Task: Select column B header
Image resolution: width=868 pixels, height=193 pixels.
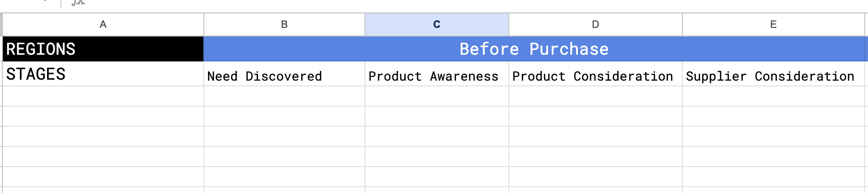Action: pos(284,24)
